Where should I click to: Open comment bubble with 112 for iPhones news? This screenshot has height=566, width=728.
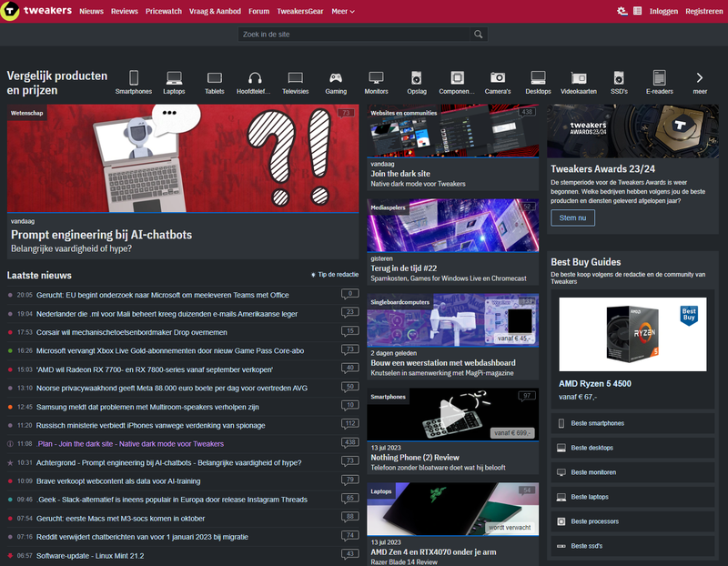(350, 424)
